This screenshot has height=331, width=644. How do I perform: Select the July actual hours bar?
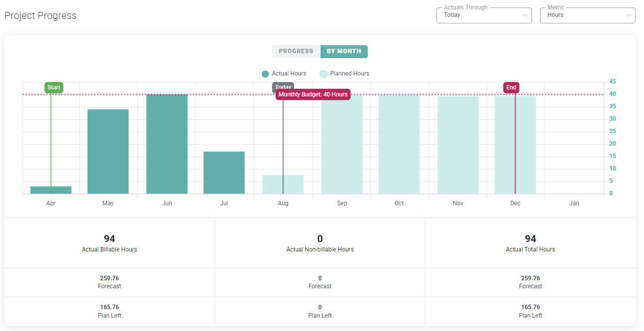coord(224,172)
